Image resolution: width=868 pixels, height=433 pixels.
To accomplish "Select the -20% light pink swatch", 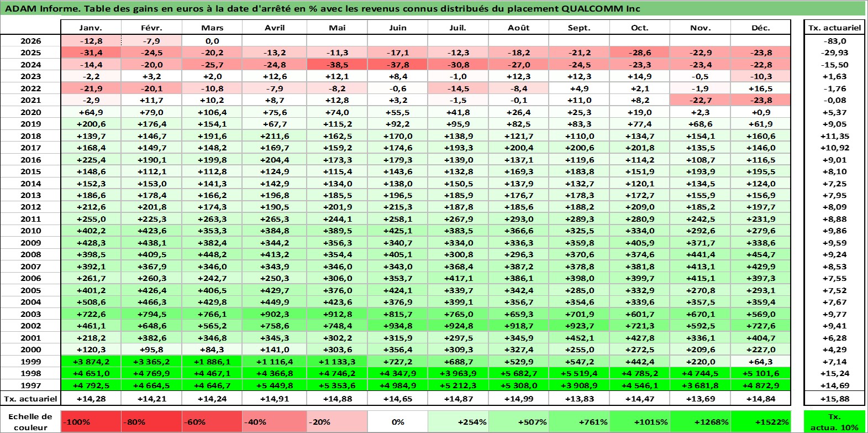I will [337, 421].
